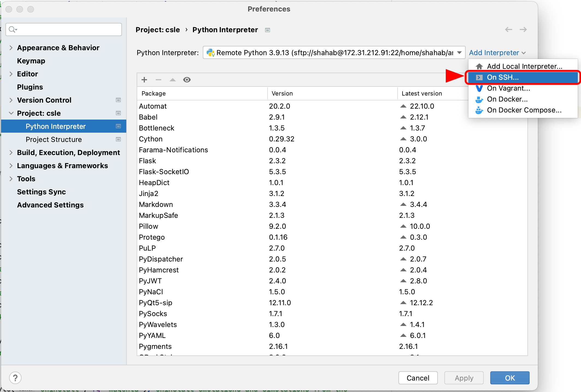Viewport: 581px width, 392px height.
Task: Choose On Docker Compose... from the menu
Action: (524, 110)
